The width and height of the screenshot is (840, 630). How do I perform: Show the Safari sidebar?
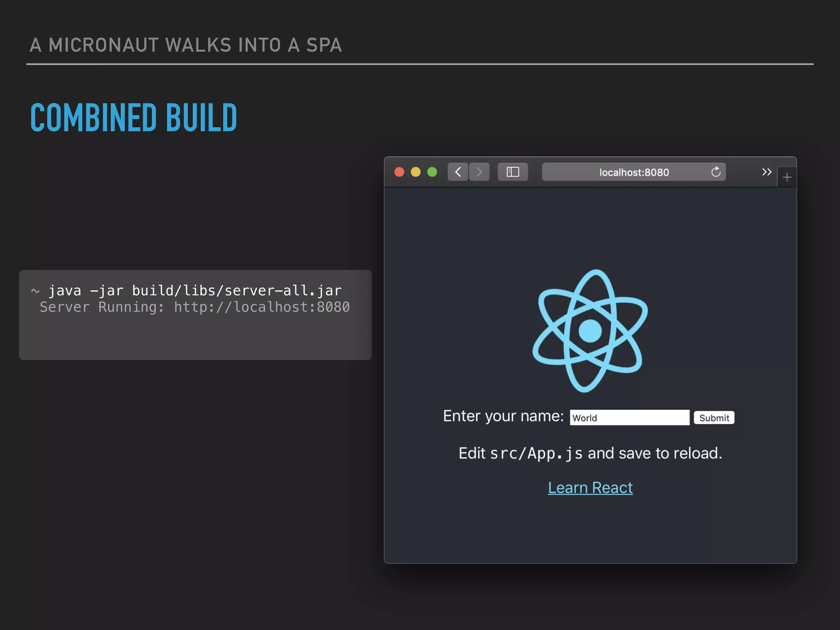(513, 172)
